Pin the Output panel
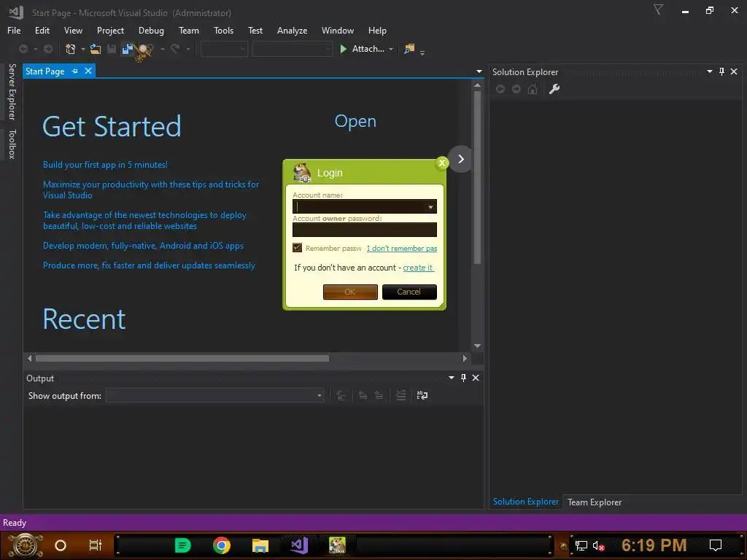 pos(463,378)
